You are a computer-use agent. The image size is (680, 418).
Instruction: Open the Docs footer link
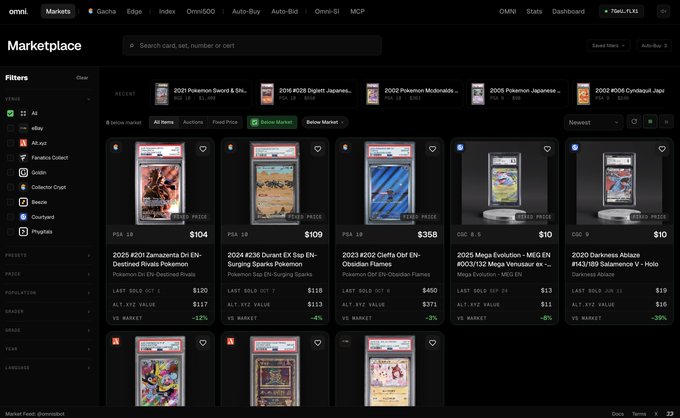pyautogui.click(x=618, y=414)
